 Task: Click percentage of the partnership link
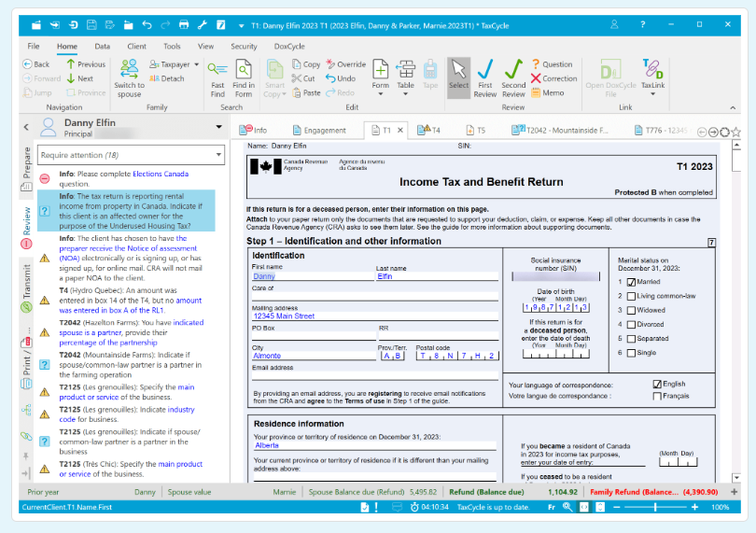[x=108, y=343]
